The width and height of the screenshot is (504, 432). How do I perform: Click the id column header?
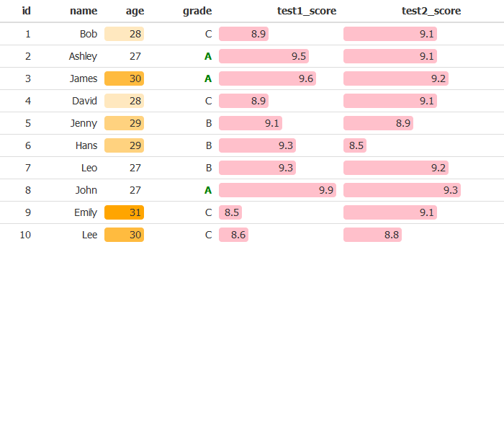[27, 11]
